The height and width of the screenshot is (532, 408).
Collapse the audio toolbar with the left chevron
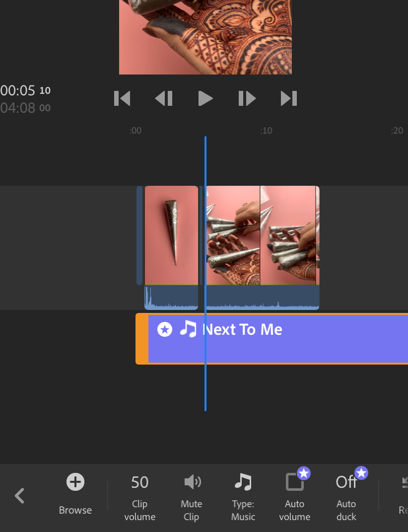coord(19,495)
